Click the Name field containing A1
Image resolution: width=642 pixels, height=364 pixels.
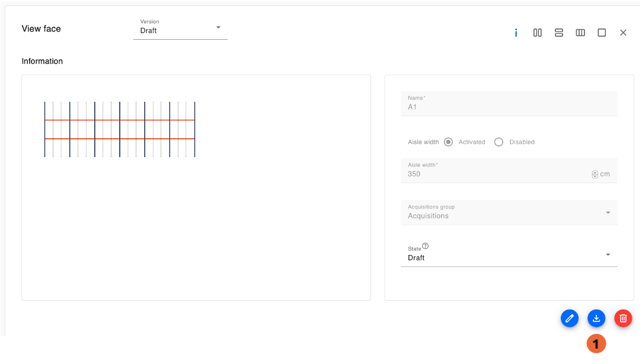coord(509,104)
